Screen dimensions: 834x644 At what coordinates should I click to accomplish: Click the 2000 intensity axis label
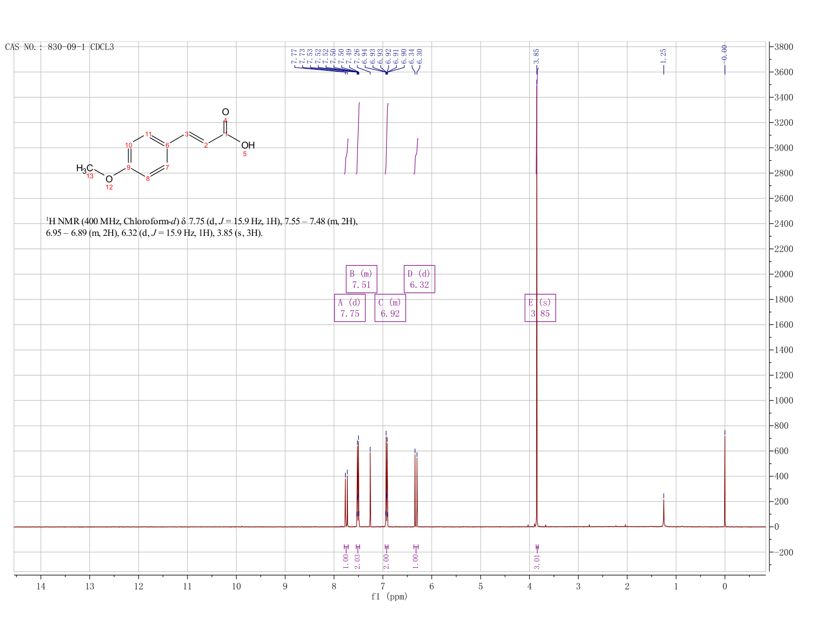tap(784, 274)
